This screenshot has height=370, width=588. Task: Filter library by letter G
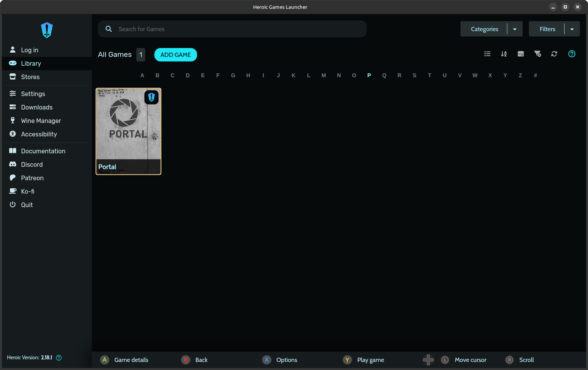[233, 75]
